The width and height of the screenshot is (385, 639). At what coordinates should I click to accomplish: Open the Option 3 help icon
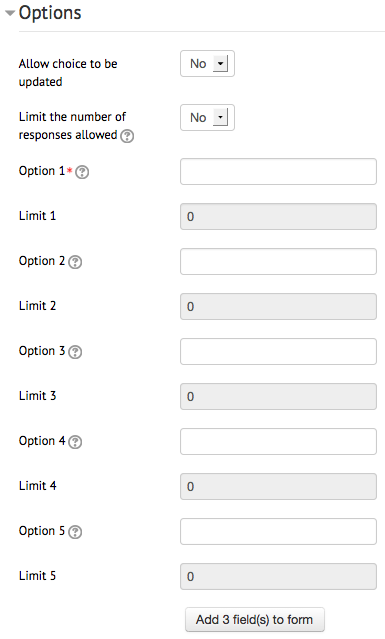point(75,352)
